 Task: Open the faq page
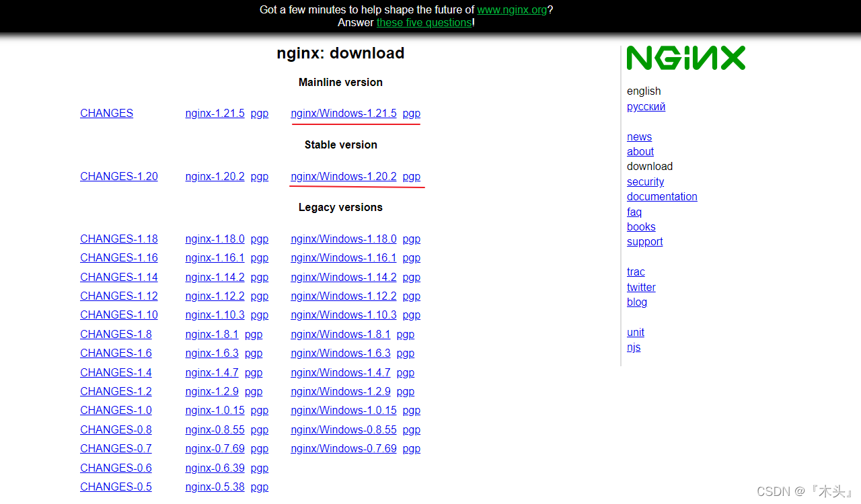[x=634, y=212]
